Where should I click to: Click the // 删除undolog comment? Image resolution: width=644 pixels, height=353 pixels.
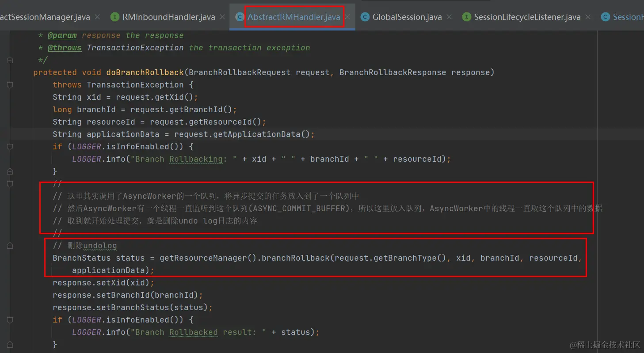85,246
